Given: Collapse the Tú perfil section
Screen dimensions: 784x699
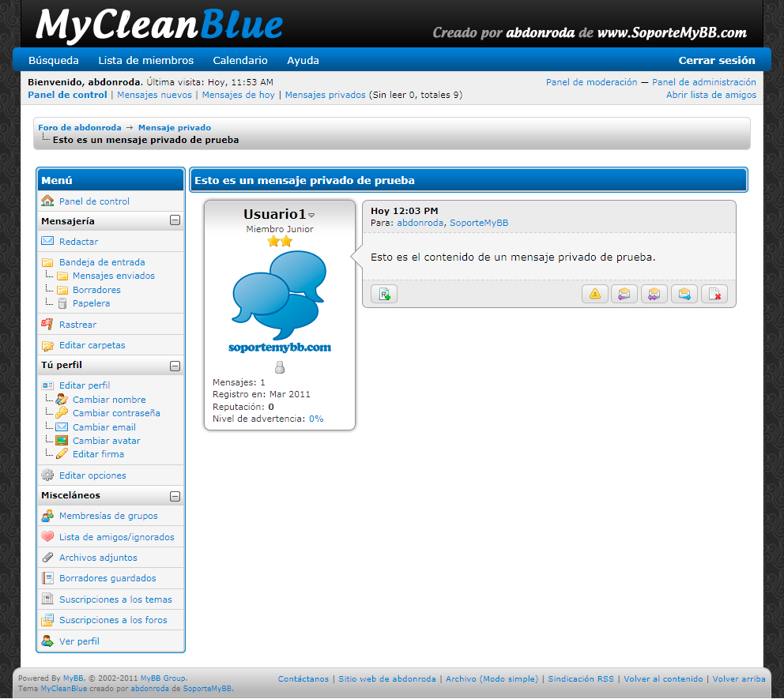Looking at the screenshot, I should coord(175,366).
